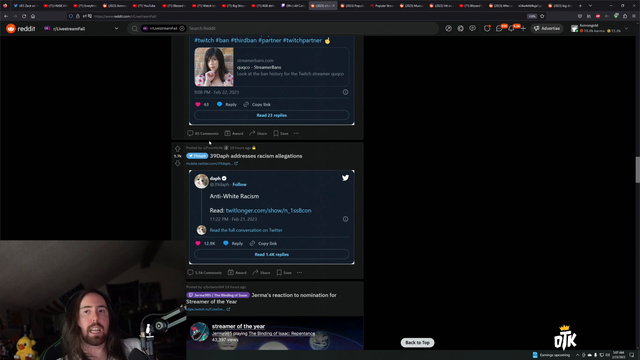Image resolution: width=640 pixels, height=360 pixels.
Task: Click the Reddit logo in the header
Action: click(x=20, y=29)
